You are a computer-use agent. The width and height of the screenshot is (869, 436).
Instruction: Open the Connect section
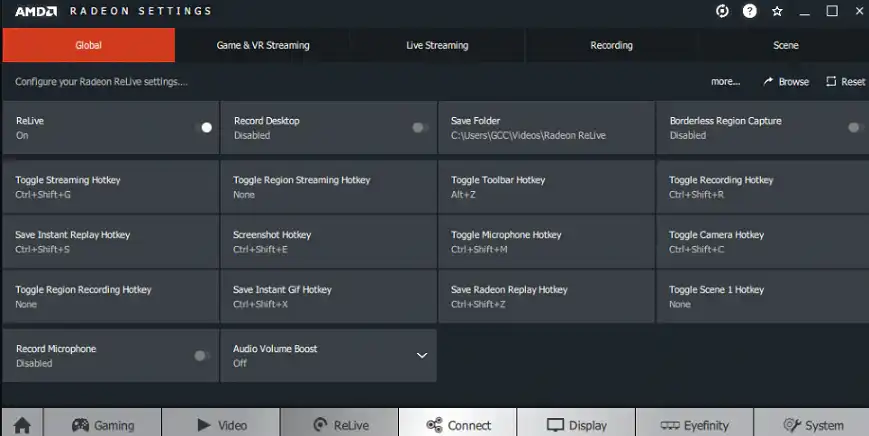[x=458, y=425]
